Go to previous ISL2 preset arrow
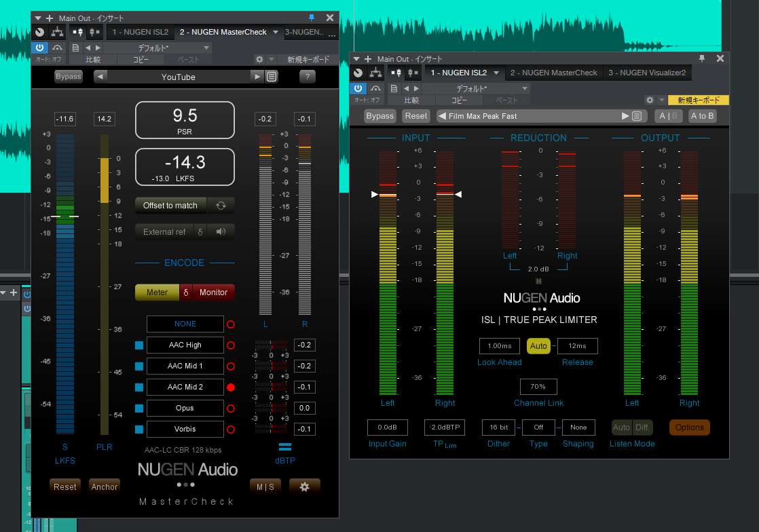Image resolution: width=759 pixels, height=532 pixels. coord(441,116)
